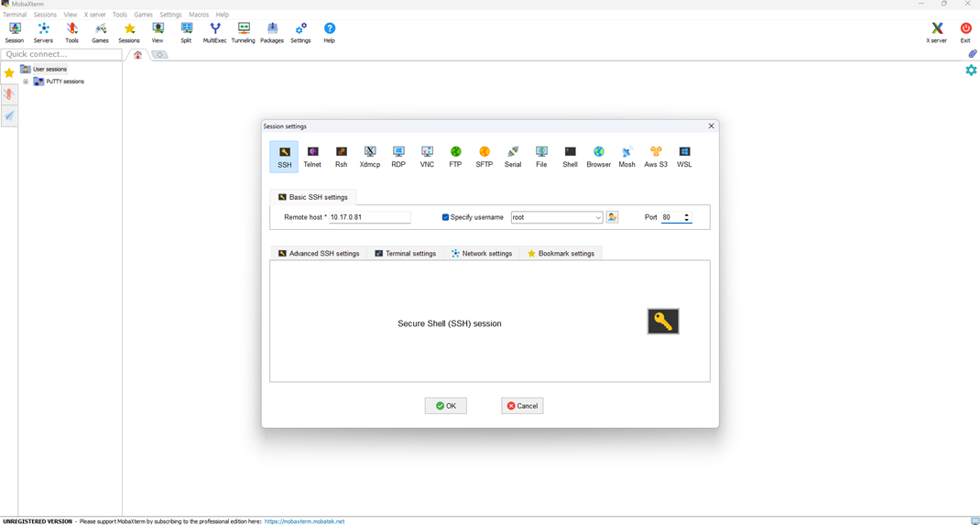Image resolution: width=980 pixels, height=525 pixels.
Task: Open the mobaxterm.mobatek.net link
Action: click(304, 521)
